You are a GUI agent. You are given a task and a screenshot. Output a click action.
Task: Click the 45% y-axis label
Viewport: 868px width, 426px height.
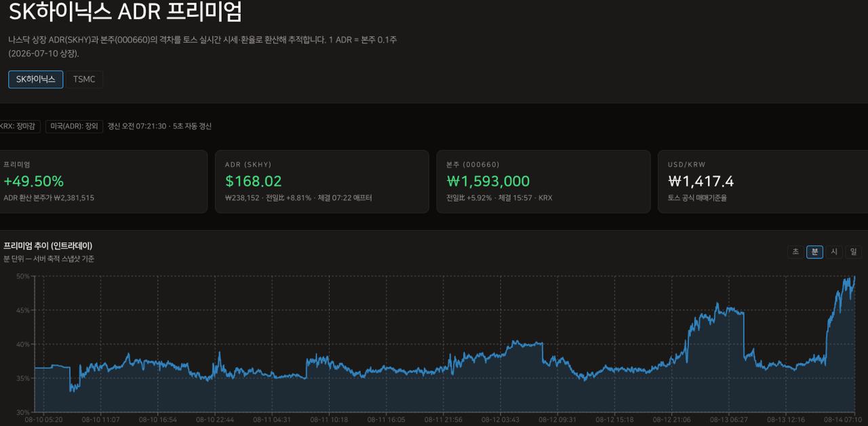[x=23, y=310]
